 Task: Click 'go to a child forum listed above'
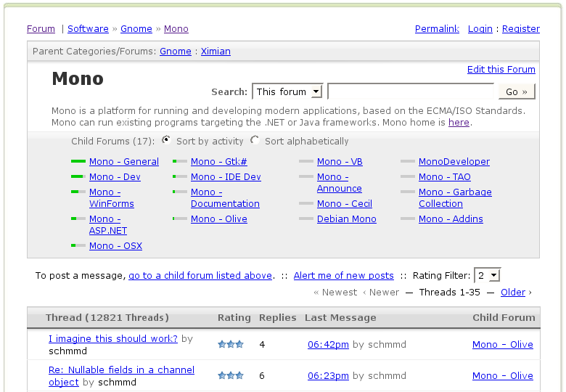point(200,275)
